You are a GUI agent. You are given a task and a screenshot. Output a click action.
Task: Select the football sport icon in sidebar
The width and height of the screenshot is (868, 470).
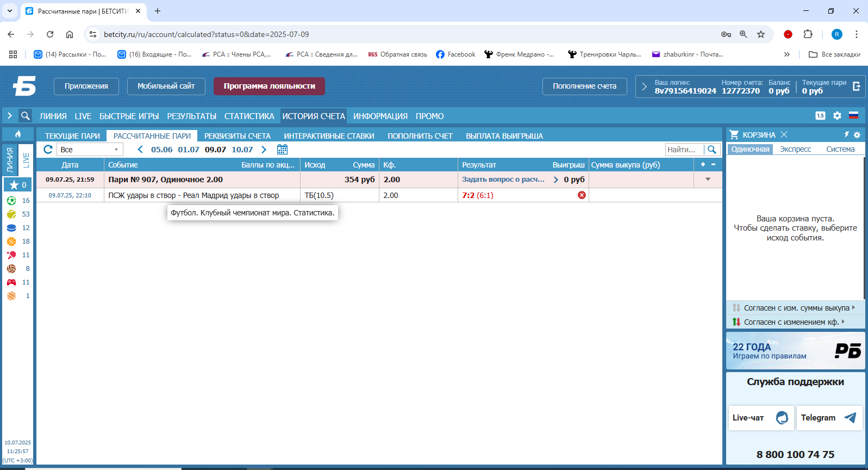point(11,201)
